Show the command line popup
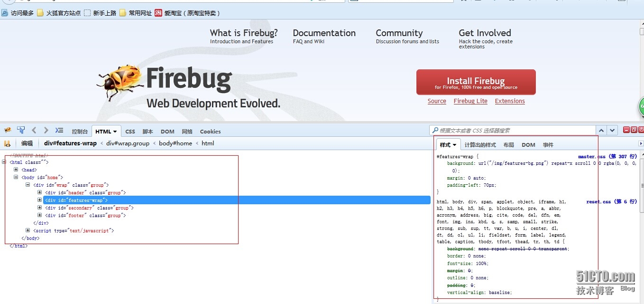This screenshot has width=644, height=304. pos(59,130)
